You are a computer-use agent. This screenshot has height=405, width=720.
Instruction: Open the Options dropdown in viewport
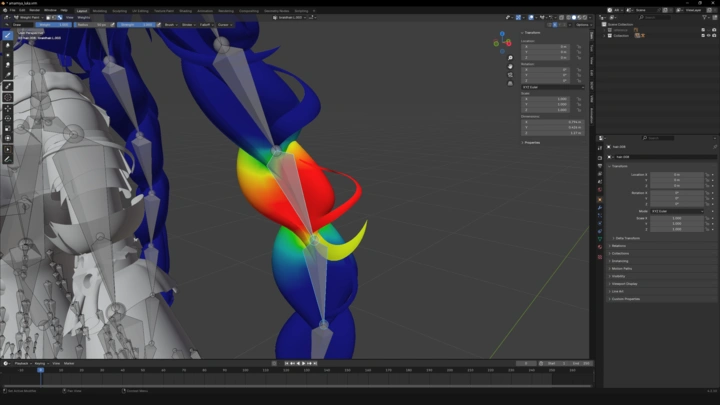pos(583,25)
